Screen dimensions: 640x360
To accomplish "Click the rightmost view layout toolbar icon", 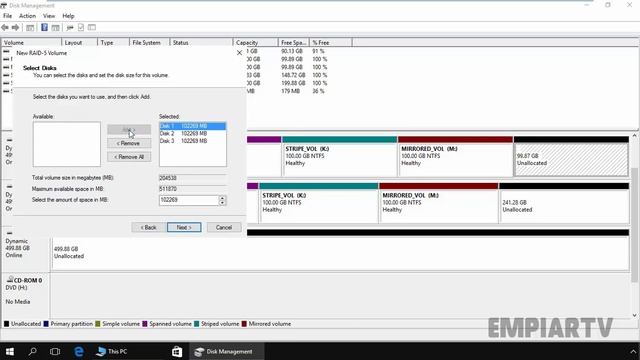I will click(x=92, y=27).
